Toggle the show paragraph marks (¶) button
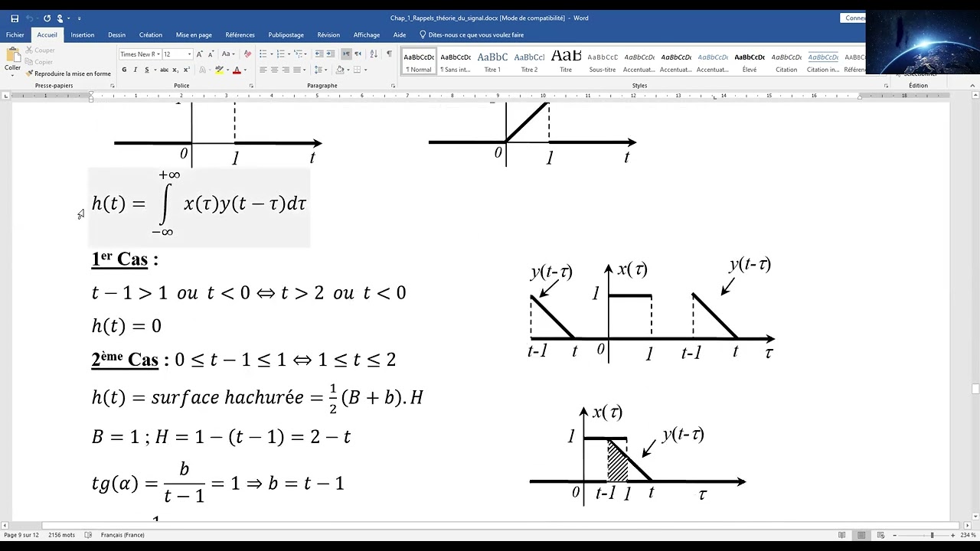980x551 pixels. point(389,54)
